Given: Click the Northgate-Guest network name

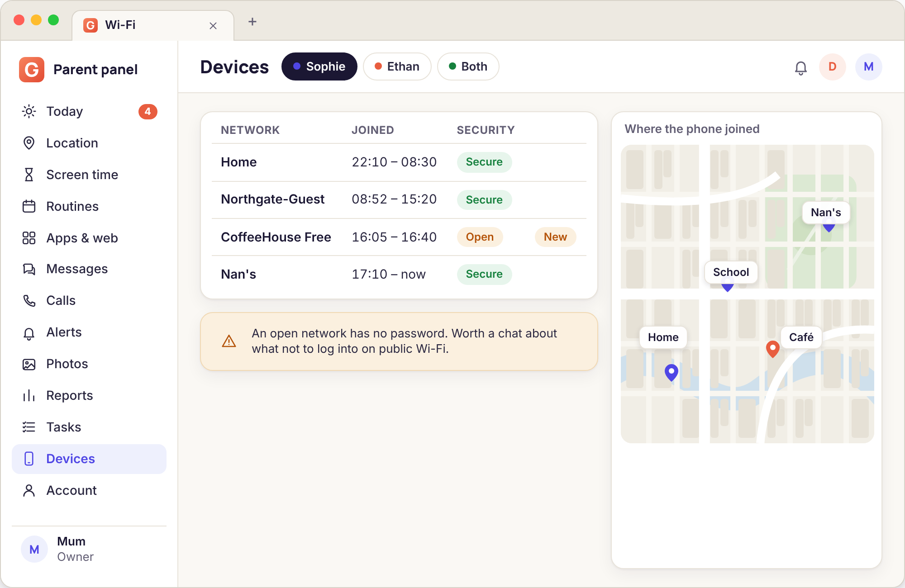Looking at the screenshot, I should pos(273,199).
